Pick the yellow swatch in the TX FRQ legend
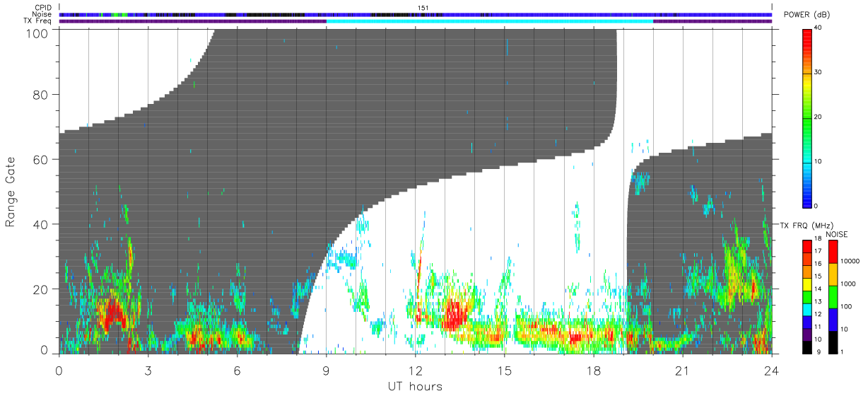The height and width of the screenshot is (401, 868). 807,284
